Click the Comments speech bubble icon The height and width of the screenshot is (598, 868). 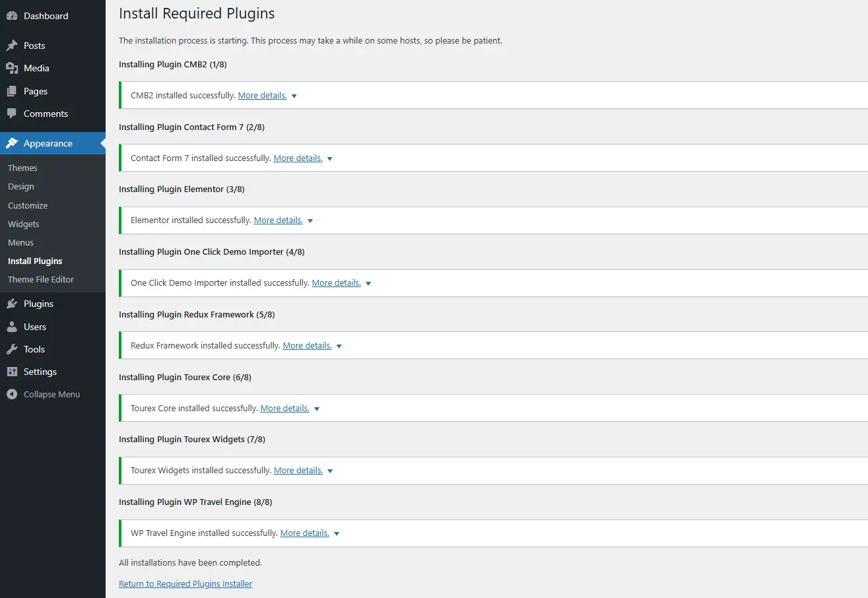(12, 114)
